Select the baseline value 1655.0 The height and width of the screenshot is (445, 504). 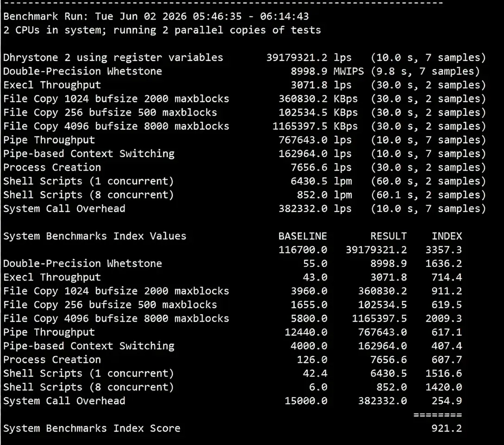coord(309,305)
